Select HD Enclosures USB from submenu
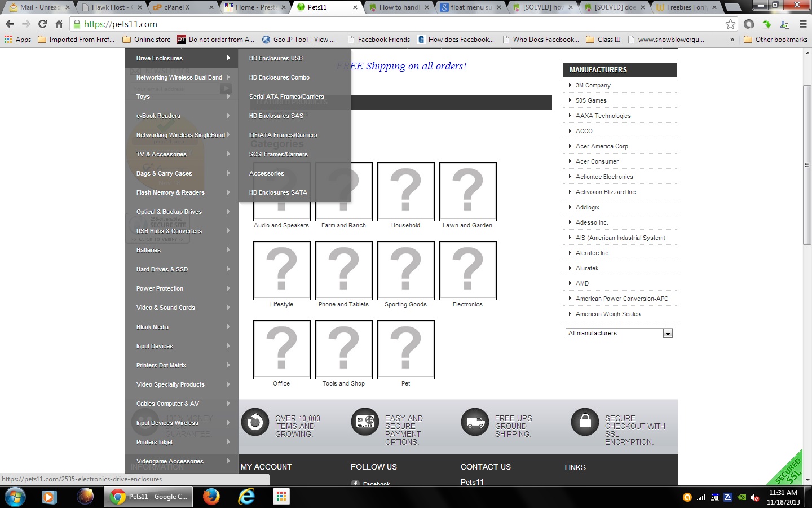 coord(276,58)
